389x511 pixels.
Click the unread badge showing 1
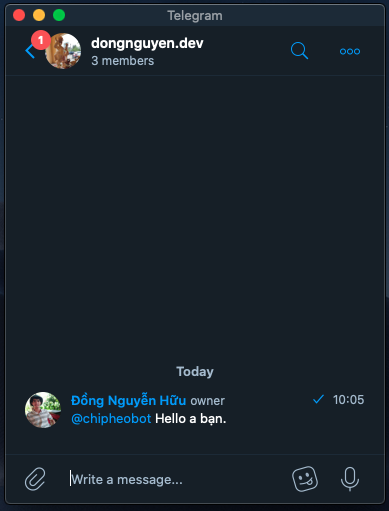(41, 40)
